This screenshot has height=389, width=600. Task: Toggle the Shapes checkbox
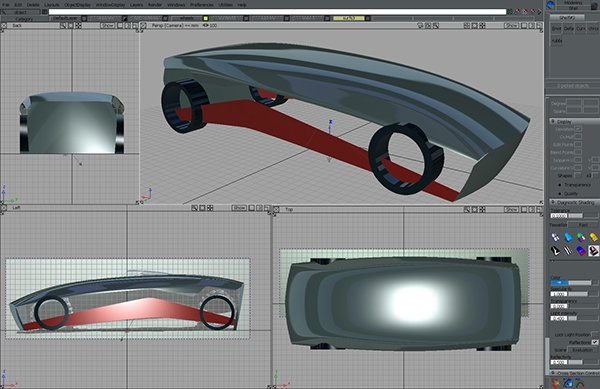578,176
